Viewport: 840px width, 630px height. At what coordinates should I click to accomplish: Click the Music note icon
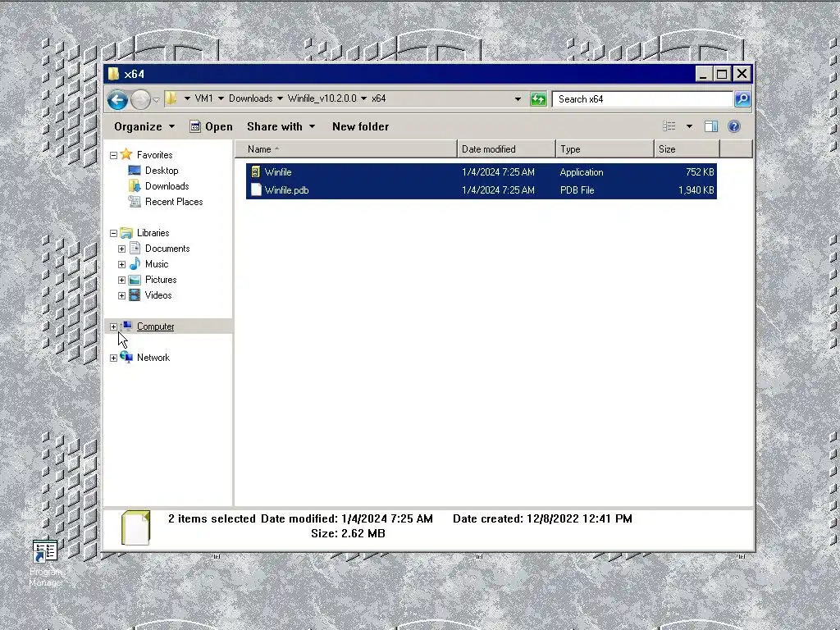point(135,263)
